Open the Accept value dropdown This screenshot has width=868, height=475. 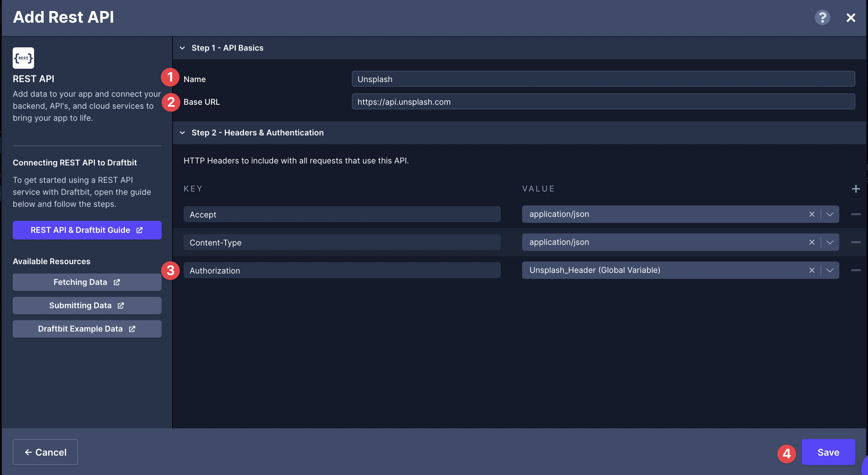tap(830, 214)
